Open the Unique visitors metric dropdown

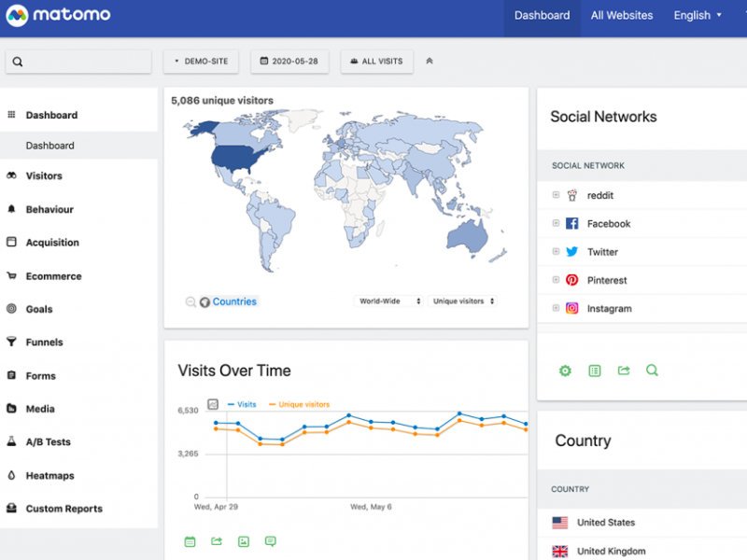(x=462, y=301)
